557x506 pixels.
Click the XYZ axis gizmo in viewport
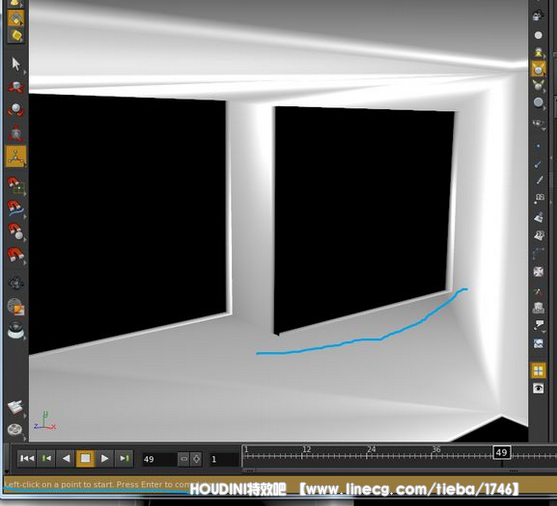(x=45, y=421)
